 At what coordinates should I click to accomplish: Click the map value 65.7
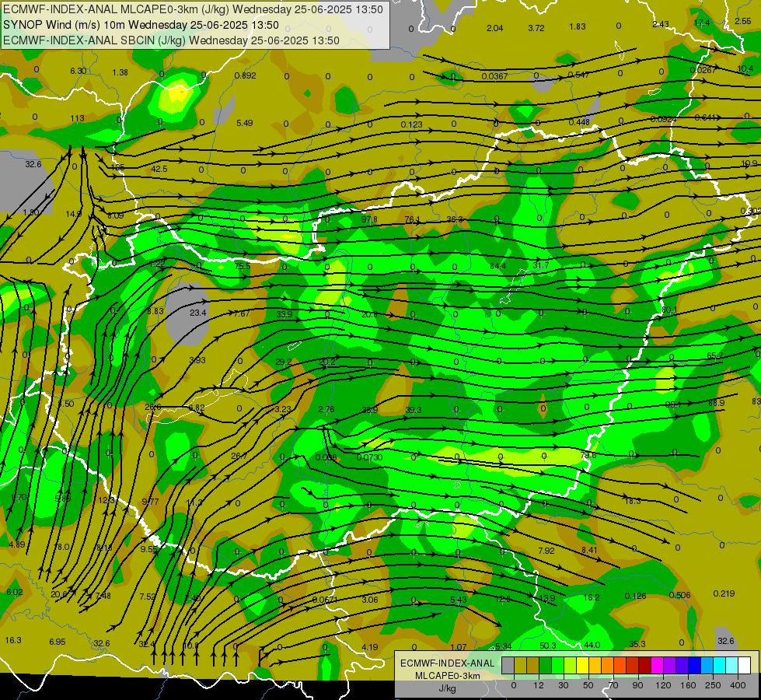pyautogui.click(x=715, y=355)
